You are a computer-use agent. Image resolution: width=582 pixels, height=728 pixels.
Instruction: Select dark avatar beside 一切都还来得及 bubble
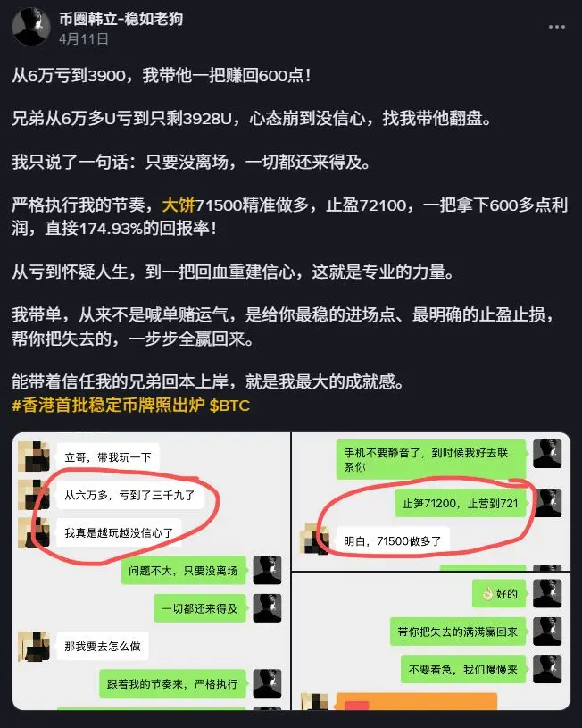(x=267, y=607)
